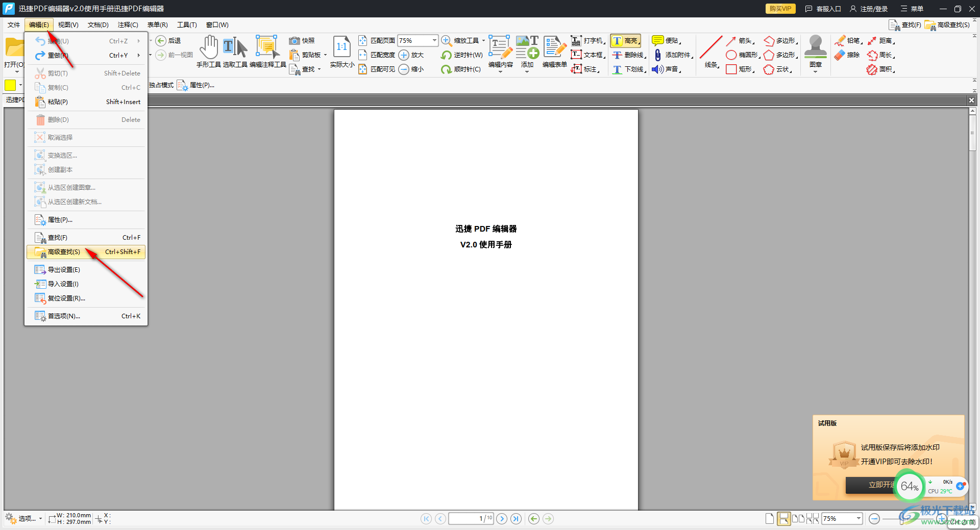Click the 购买VIP button
Image resolution: width=980 pixels, height=530 pixels.
[x=780, y=9]
